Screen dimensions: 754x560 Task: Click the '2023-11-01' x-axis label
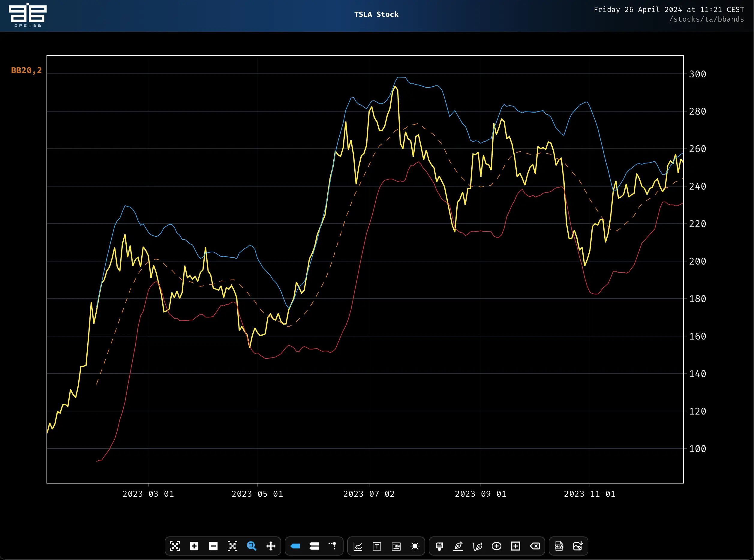pyautogui.click(x=590, y=494)
